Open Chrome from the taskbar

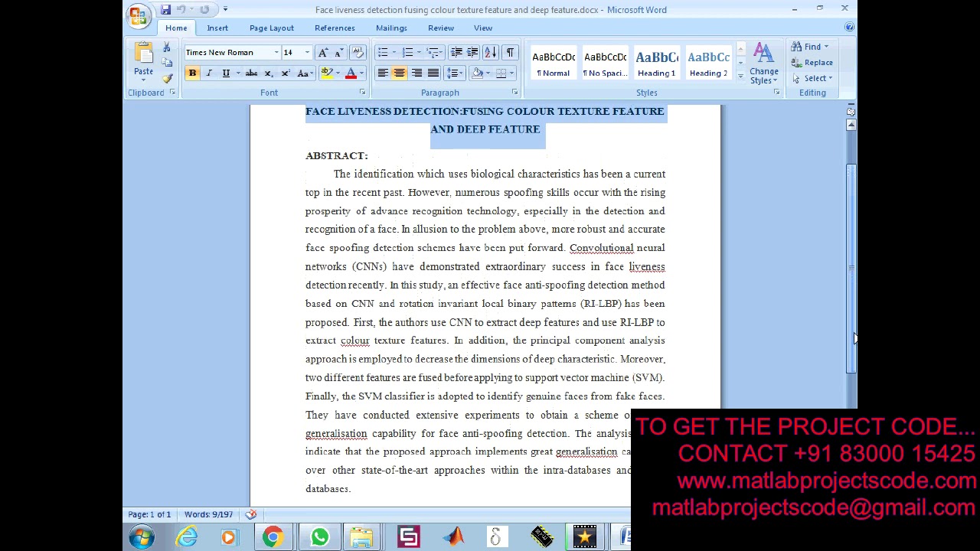(x=273, y=537)
